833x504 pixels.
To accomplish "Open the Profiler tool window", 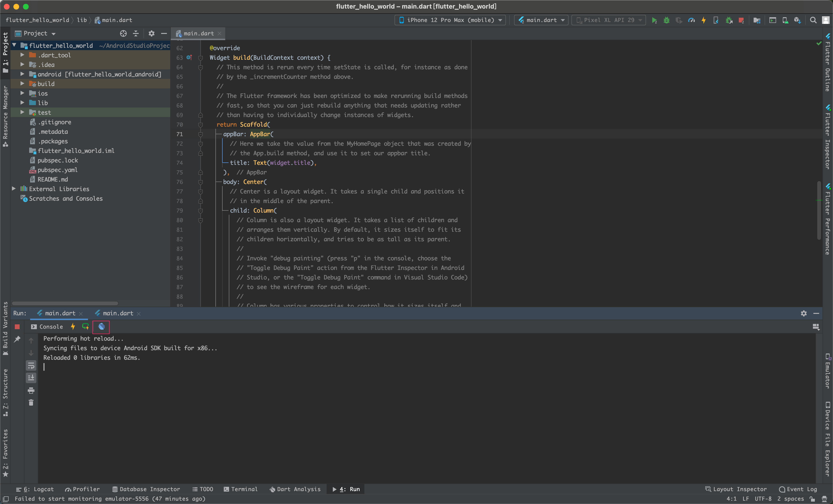I will coord(82,489).
